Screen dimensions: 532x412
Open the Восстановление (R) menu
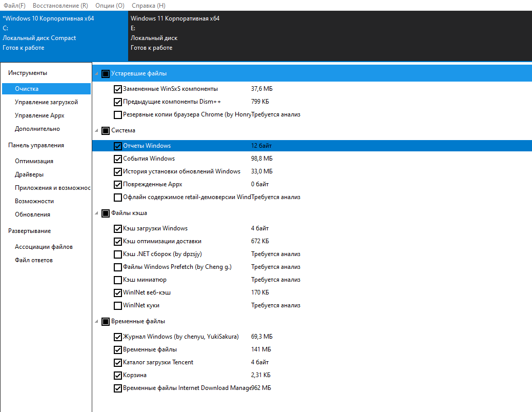point(60,6)
